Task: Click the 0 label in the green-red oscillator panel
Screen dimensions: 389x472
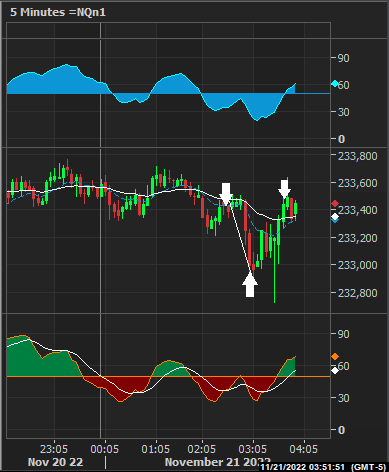Action: click(341, 430)
